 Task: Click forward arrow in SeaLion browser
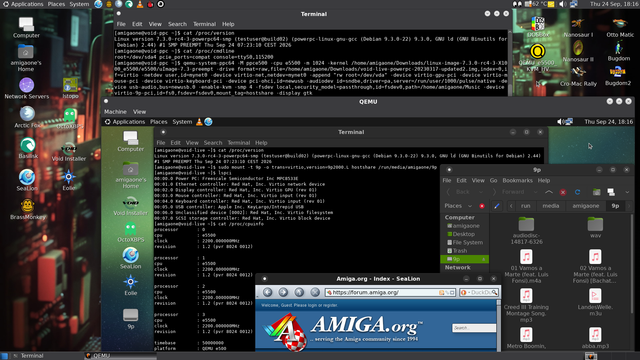283,292
